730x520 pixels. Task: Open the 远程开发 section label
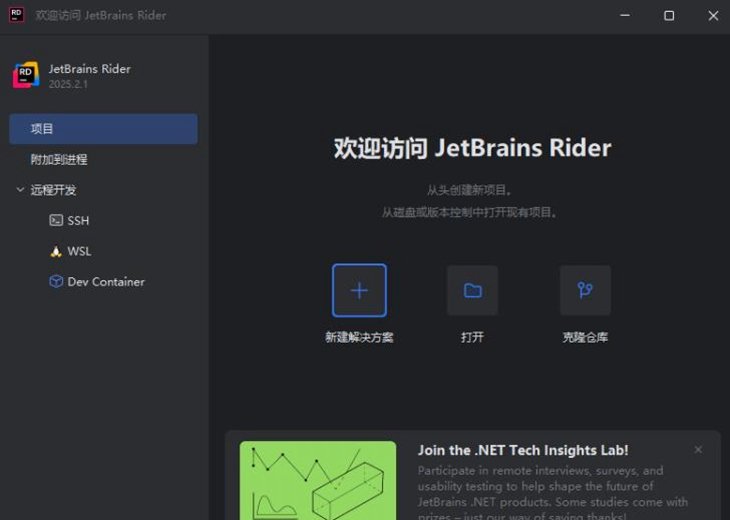click(x=53, y=190)
